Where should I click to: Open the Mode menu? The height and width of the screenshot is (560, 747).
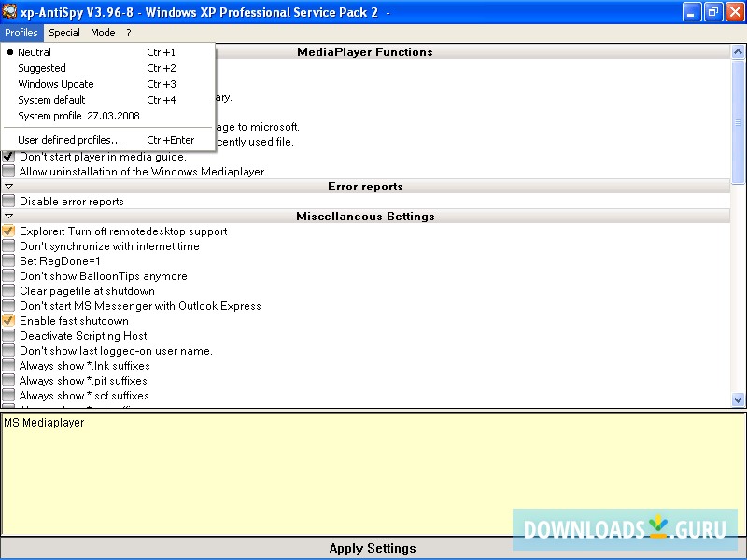[x=103, y=33]
